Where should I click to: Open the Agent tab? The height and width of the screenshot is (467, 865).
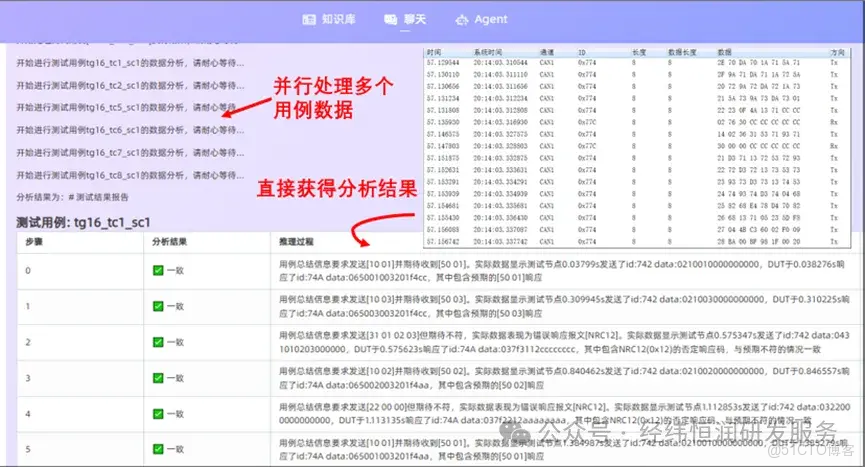pyautogui.click(x=481, y=19)
